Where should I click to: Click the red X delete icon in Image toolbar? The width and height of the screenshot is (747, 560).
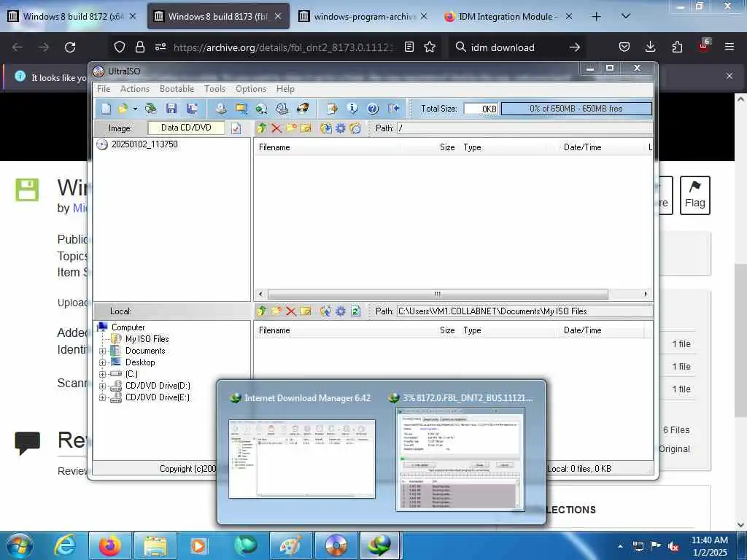pos(276,128)
